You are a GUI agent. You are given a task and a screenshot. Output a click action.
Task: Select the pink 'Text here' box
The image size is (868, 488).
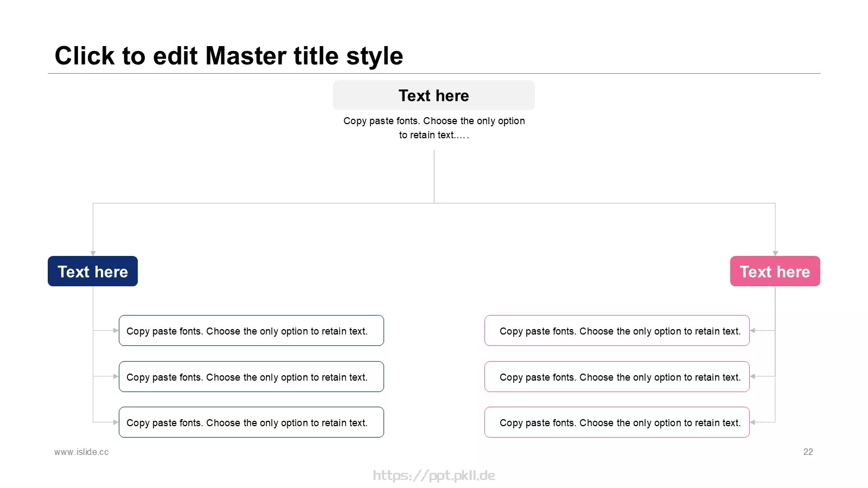775,271
